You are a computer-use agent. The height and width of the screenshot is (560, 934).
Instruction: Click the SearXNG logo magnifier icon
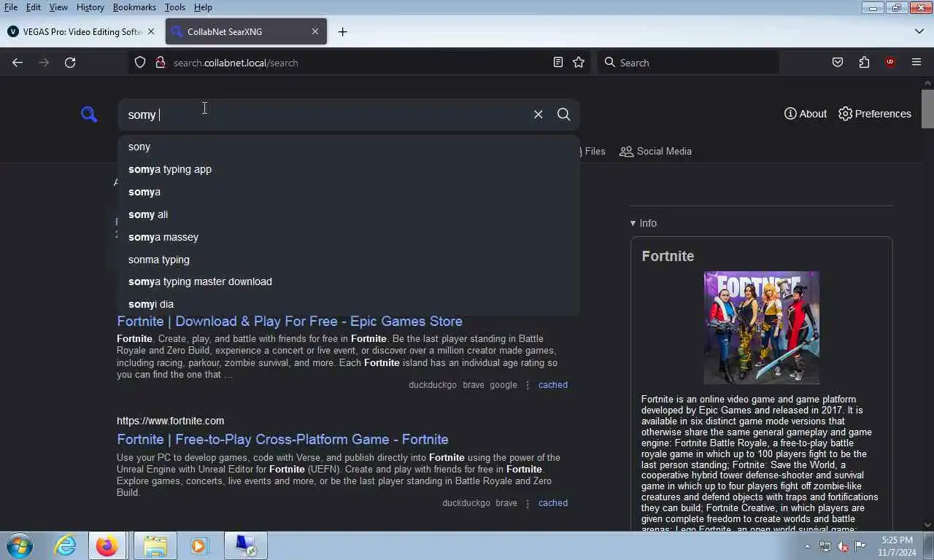pos(89,114)
